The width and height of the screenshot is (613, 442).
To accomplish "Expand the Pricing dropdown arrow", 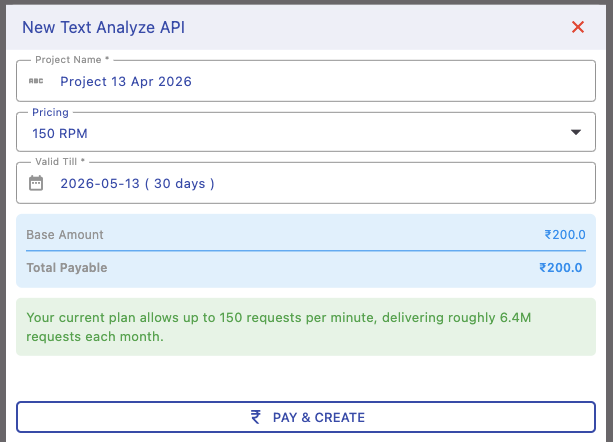I will click(x=575, y=132).
